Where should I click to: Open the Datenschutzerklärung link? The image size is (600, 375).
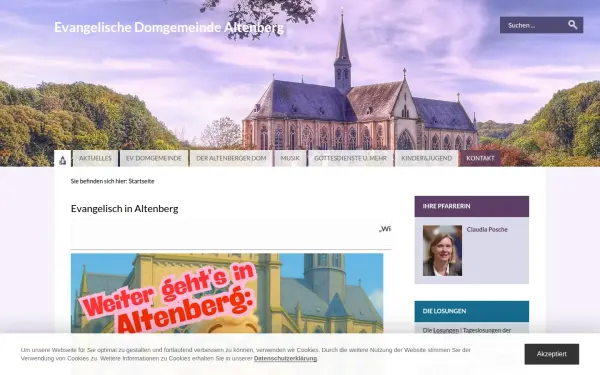pos(285,359)
